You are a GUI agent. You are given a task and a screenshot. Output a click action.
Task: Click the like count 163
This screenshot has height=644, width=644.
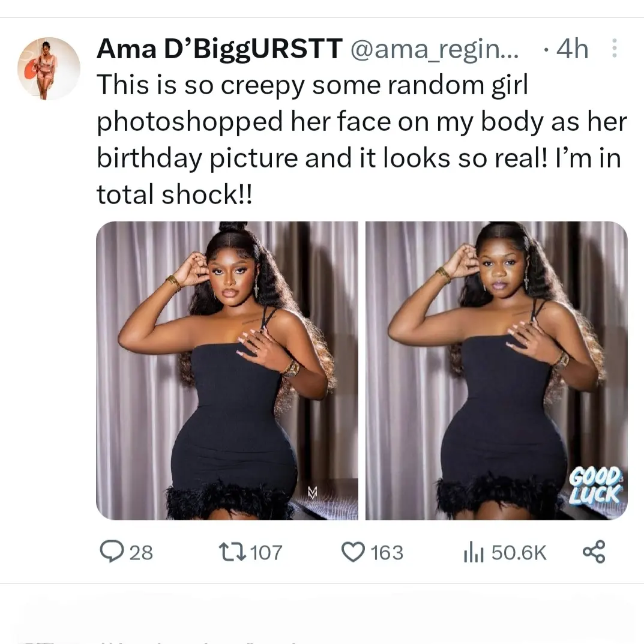387,552
